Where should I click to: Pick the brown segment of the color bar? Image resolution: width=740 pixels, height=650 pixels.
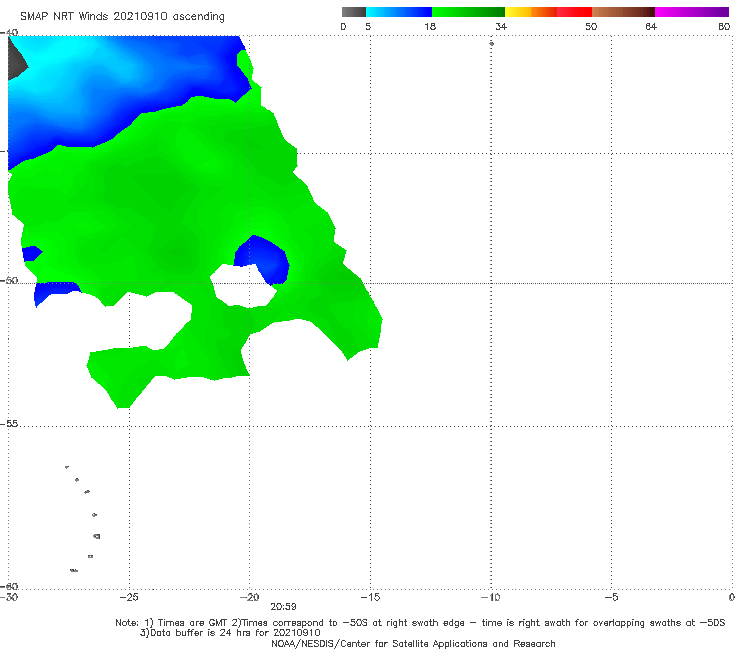[623, 12]
